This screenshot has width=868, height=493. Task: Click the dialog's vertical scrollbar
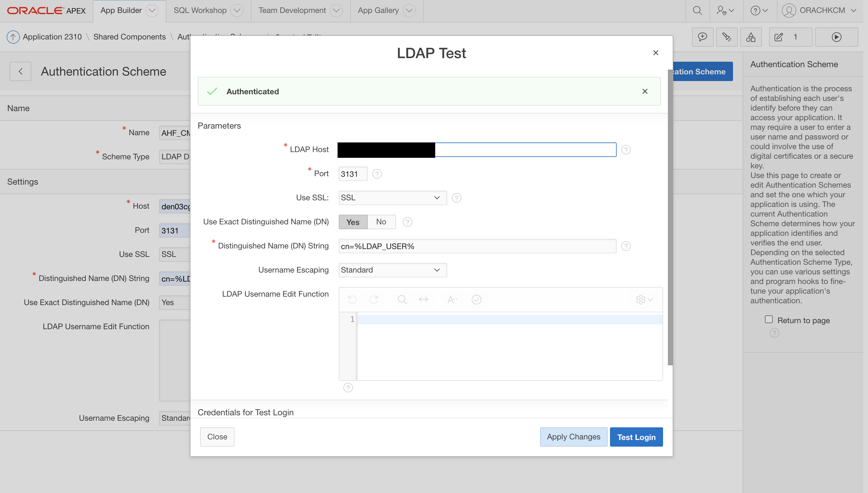670,217
